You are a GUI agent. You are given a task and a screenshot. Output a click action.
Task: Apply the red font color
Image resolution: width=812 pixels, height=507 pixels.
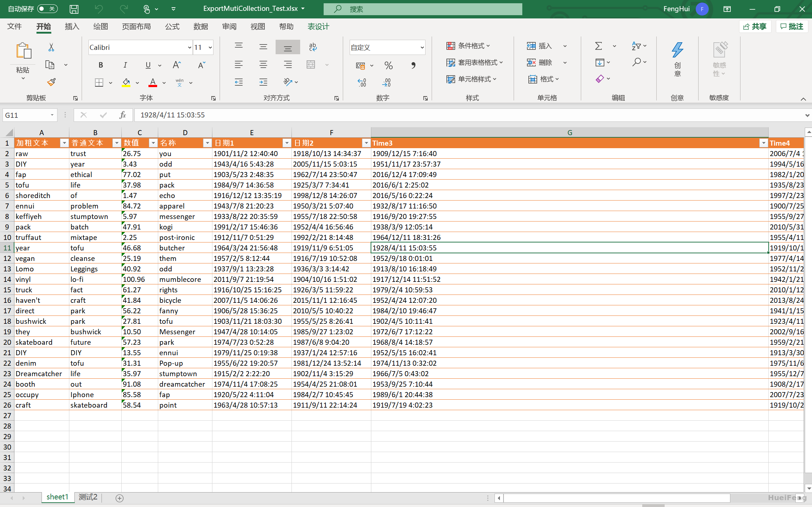coord(153,82)
